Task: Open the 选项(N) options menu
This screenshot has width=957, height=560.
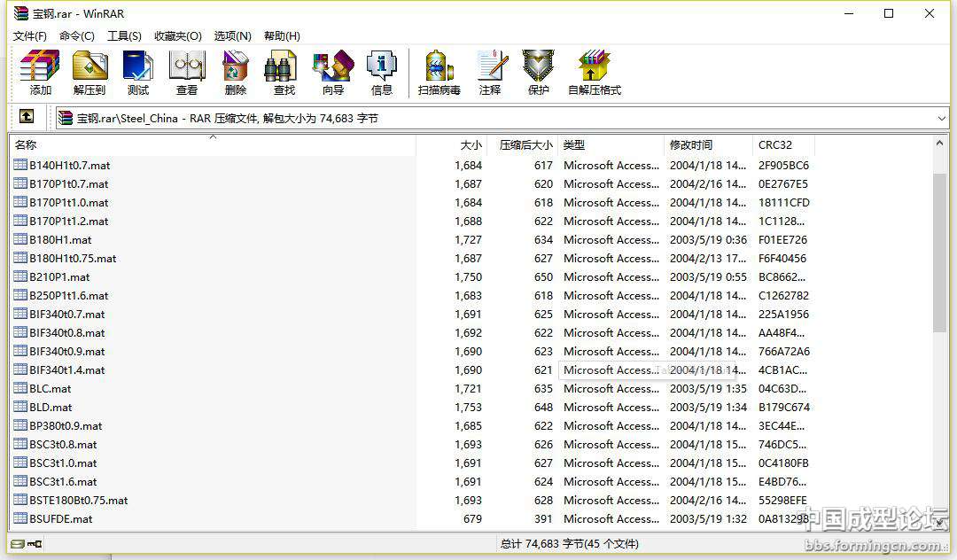Action: [x=232, y=35]
